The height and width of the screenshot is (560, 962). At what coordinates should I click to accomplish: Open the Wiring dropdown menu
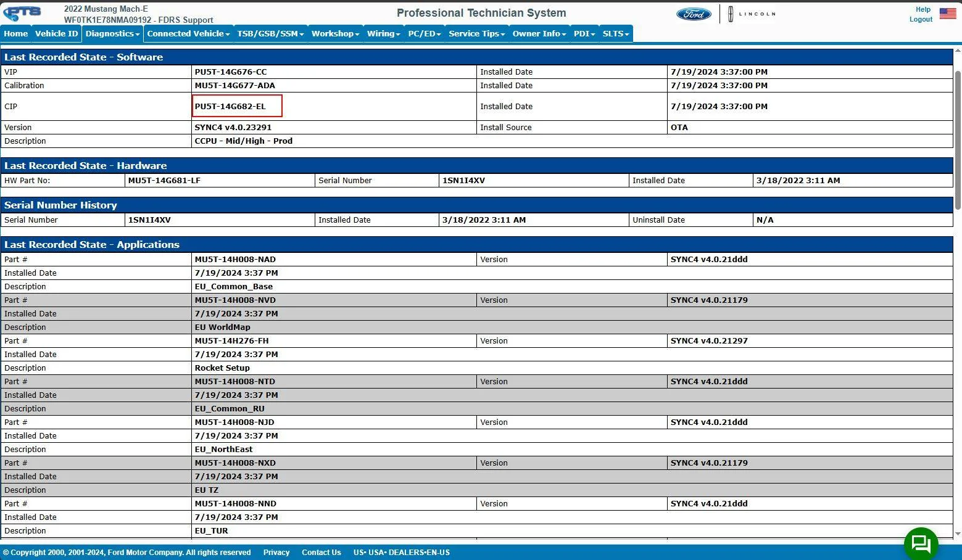(383, 33)
